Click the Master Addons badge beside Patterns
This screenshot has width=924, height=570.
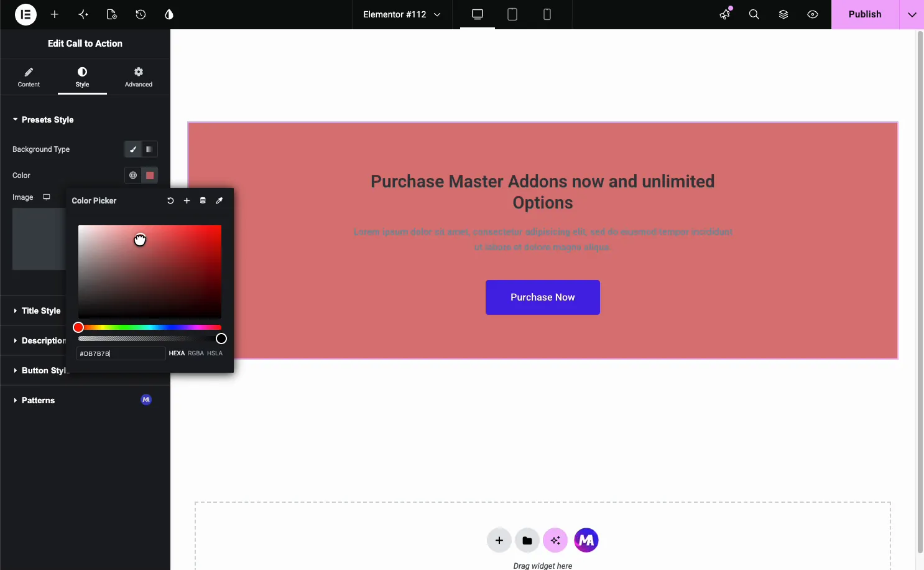(x=146, y=400)
